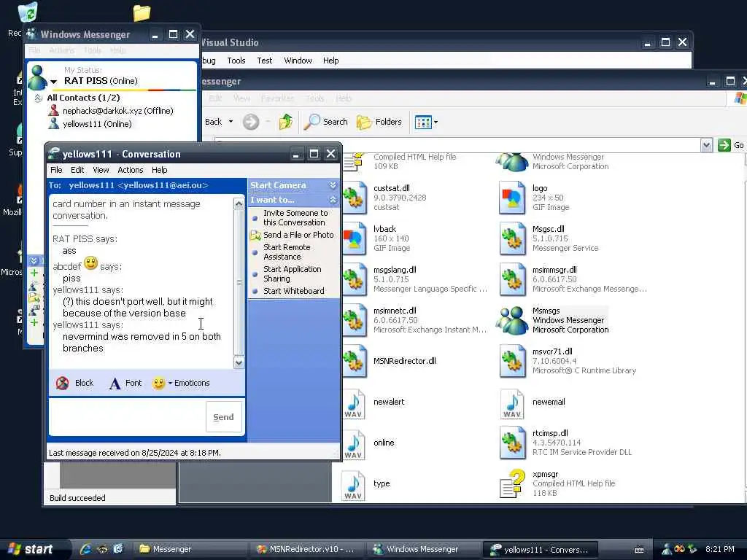Click Invite Someone to this Conversation
747x560 pixels.
(x=295, y=217)
